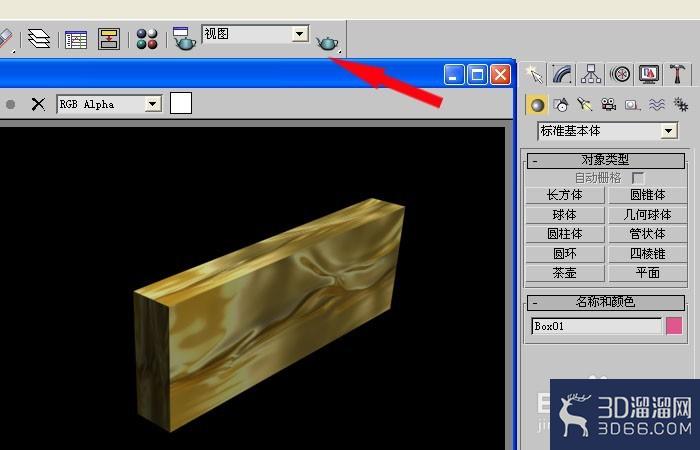Select the Shapes category icon
Viewport: 700px width, 450px height.
coord(561,105)
